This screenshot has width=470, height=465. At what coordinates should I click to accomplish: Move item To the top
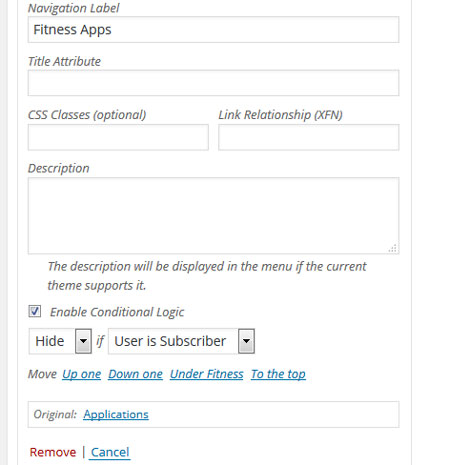coord(278,374)
